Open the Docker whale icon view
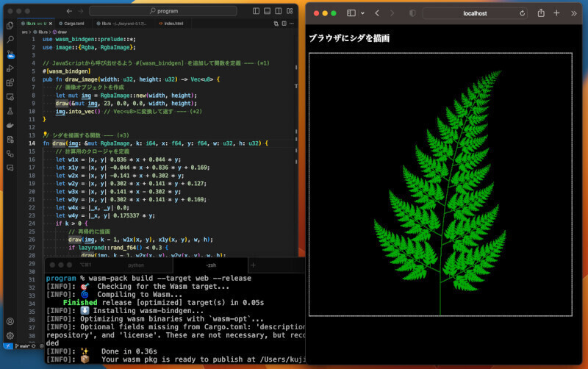588x369 pixels. (x=10, y=126)
